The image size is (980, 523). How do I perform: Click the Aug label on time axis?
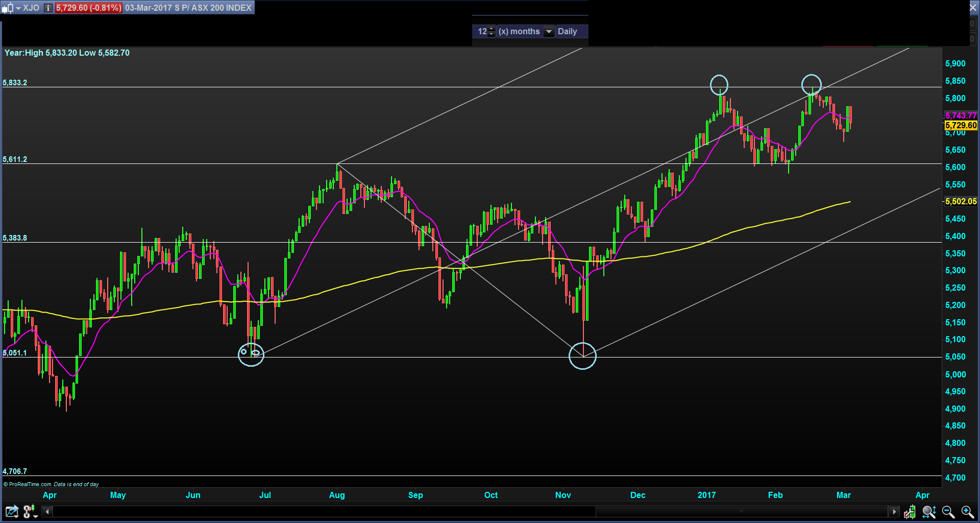click(337, 495)
